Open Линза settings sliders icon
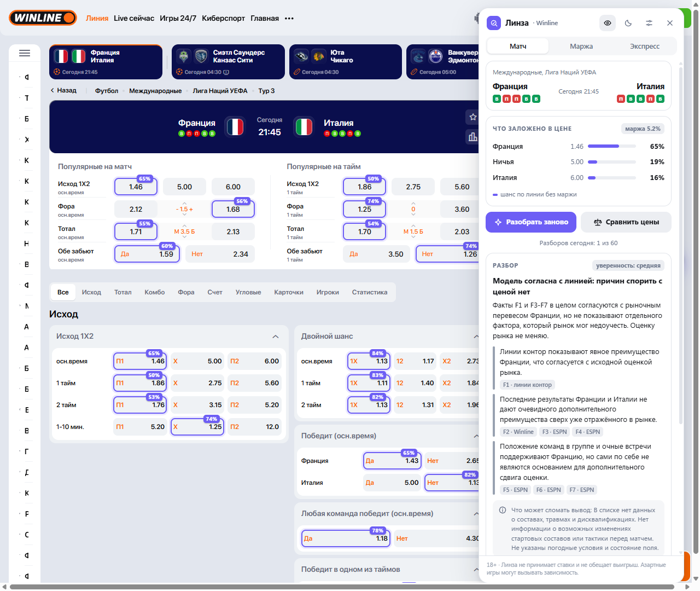 [x=649, y=23]
